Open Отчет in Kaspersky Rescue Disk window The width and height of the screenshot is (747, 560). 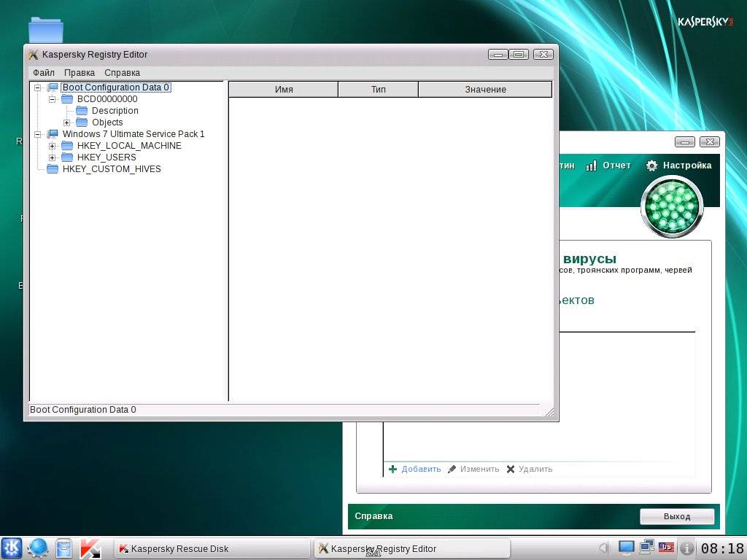(616, 166)
